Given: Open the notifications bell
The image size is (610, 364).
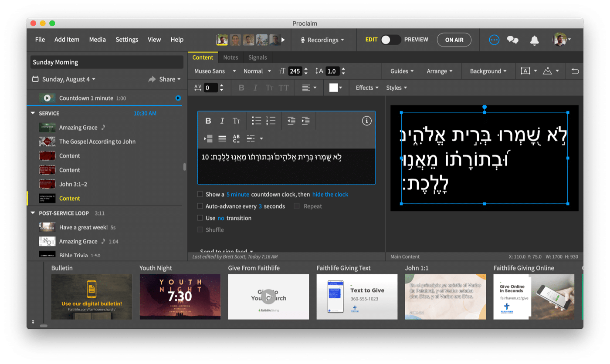Looking at the screenshot, I should tap(534, 40).
